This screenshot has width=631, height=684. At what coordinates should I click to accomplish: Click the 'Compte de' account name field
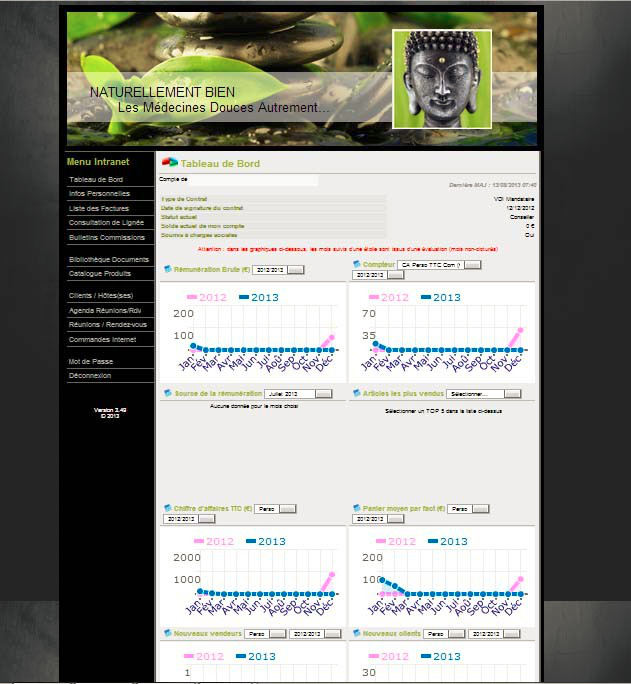[x=253, y=180]
